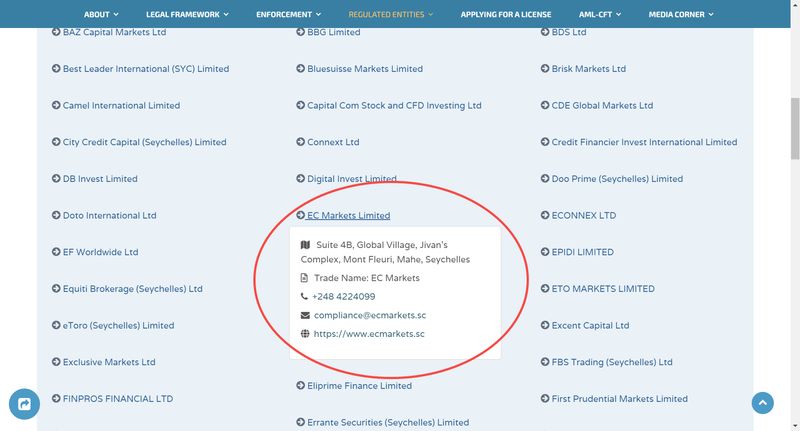The height and width of the screenshot is (431, 800).
Task: Open FBS Trading (Seychelles) Ltd details
Action: (x=612, y=362)
